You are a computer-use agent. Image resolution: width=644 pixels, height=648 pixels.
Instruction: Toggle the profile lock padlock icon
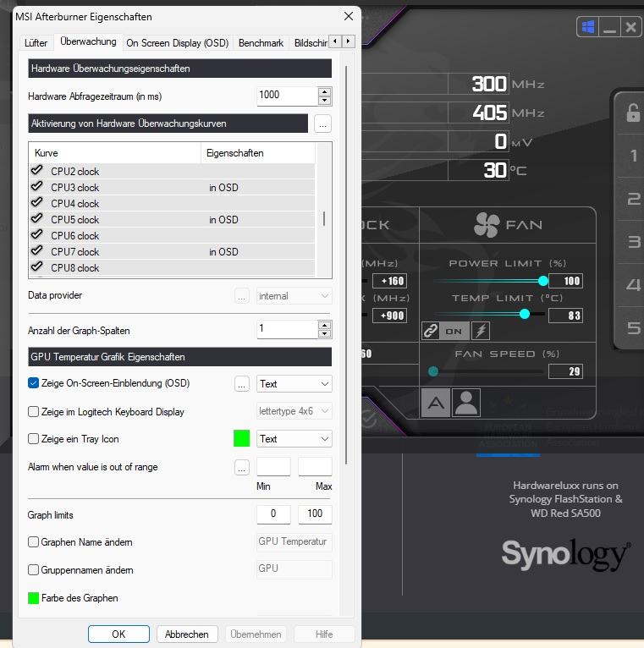point(632,113)
